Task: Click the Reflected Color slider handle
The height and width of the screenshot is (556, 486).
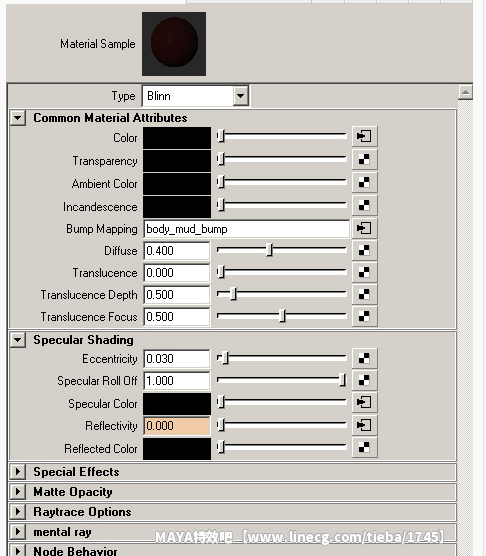Action: 221,447
